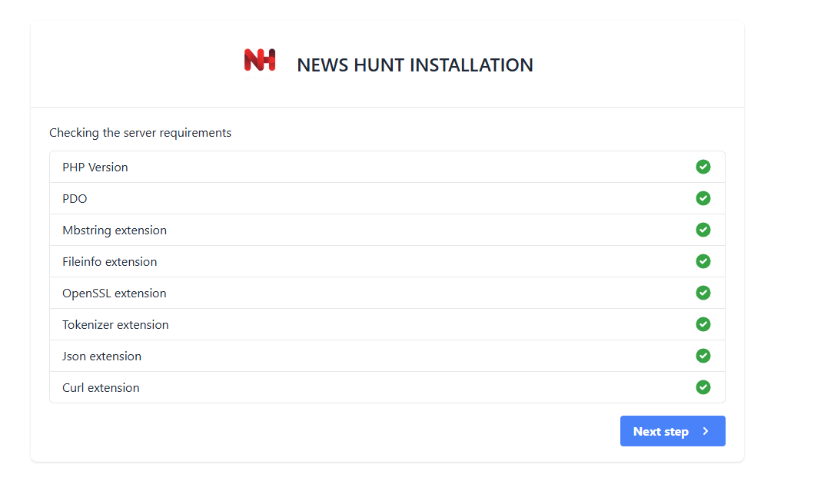
Task: Click the Mbstring extension green checkmark
Action: coord(703,230)
